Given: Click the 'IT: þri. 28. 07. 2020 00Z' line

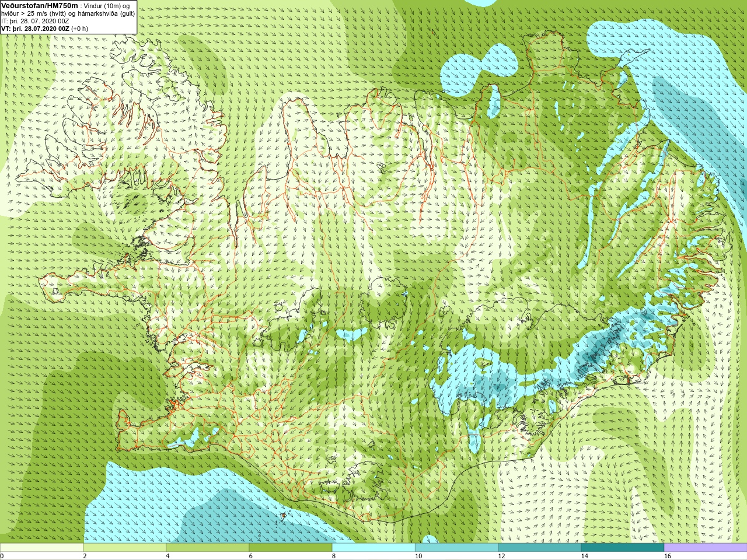Looking at the screenshot, I should click(35, 21).
